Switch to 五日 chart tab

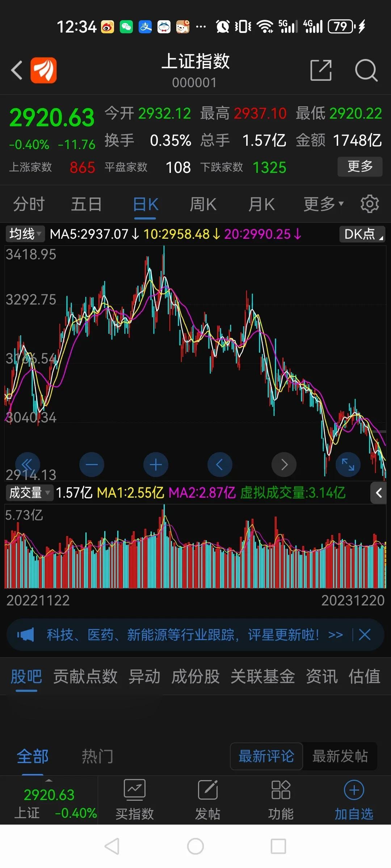coord(86,204)
